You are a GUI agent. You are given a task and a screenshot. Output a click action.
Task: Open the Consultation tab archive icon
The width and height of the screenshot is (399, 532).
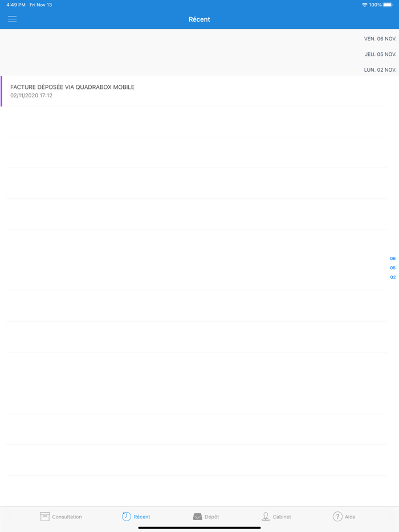(45, 517)
